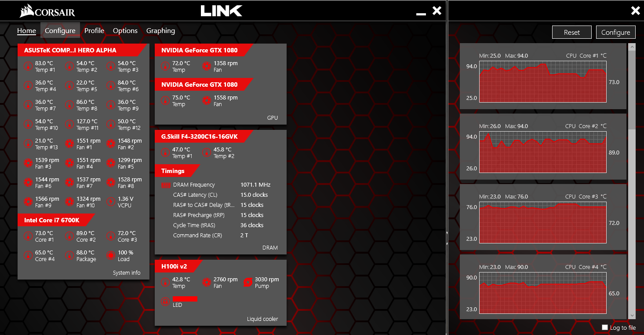Click the 1558 rpm GPU fan icon
The width and height of the screenshot is (644, 335).
tap(207, 101)
